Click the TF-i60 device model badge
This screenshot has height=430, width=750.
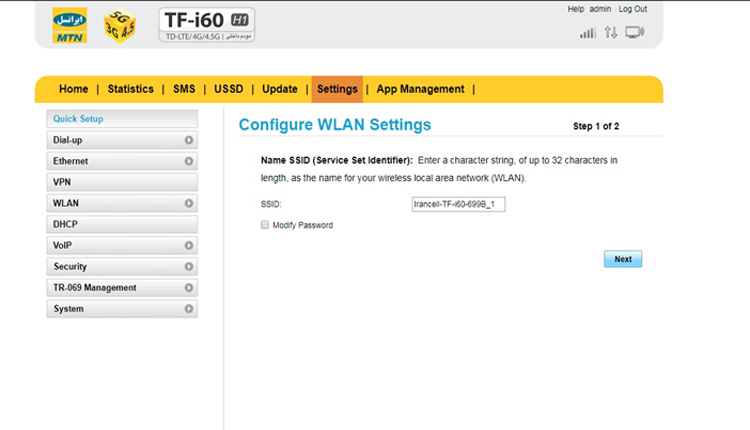207,25
